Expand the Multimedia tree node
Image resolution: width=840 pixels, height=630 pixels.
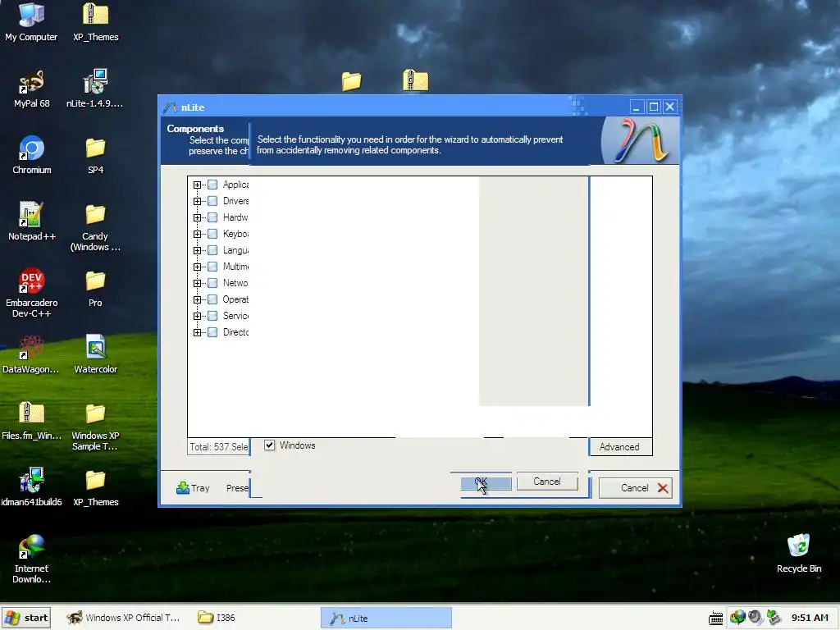click(x=197, y=267)
